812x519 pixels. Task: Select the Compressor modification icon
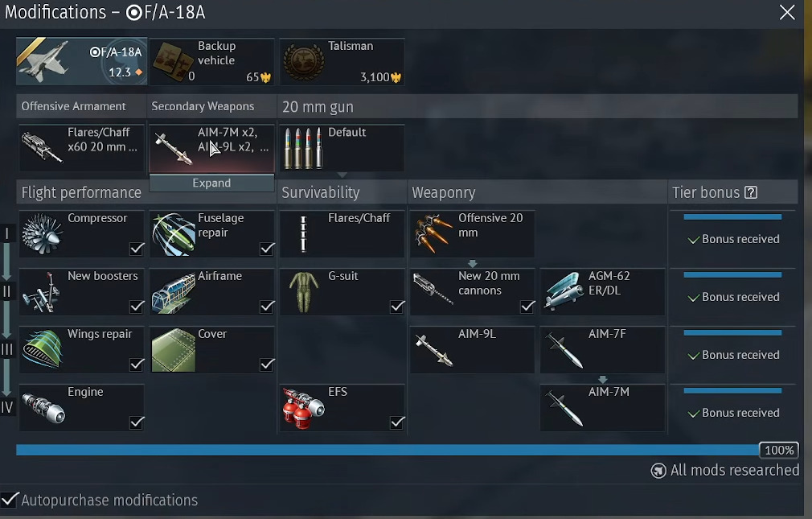[43, 234]
